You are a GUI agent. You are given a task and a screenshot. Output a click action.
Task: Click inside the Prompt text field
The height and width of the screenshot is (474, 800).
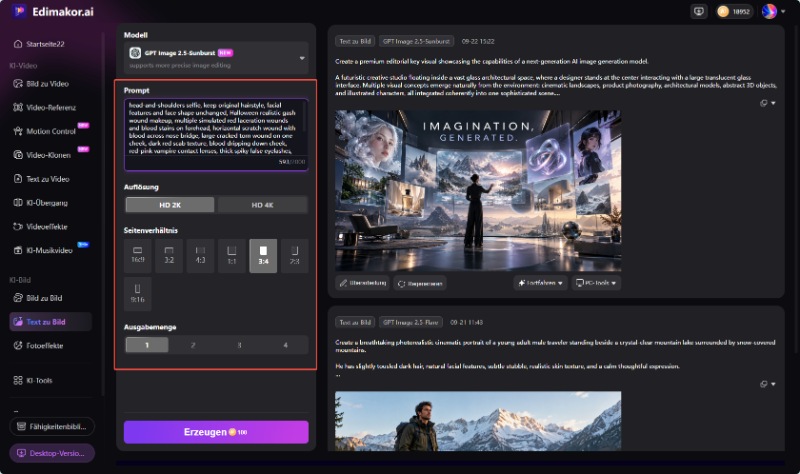(x=216, y=134)
